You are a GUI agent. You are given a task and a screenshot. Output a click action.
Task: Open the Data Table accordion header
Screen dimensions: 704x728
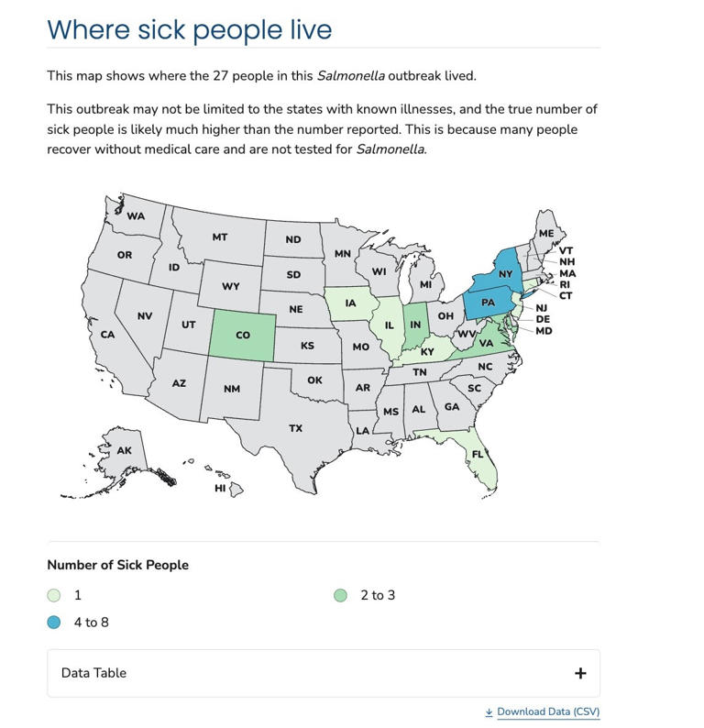tap(324, 673)
